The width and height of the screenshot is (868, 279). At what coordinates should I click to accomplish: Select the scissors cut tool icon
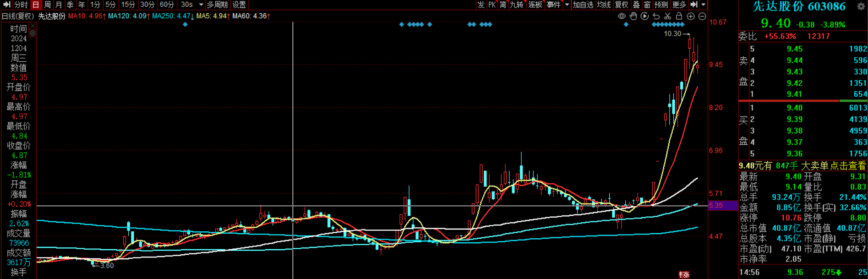(x=667, y=16)
